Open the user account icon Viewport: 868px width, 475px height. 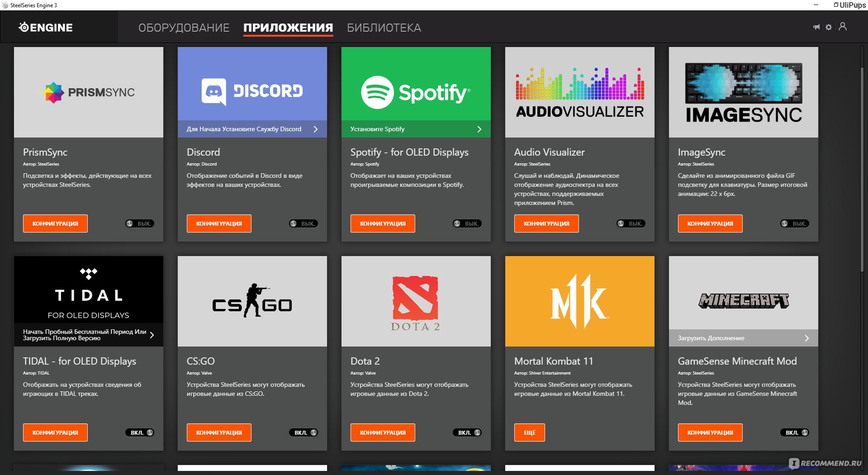pos(843,27)
